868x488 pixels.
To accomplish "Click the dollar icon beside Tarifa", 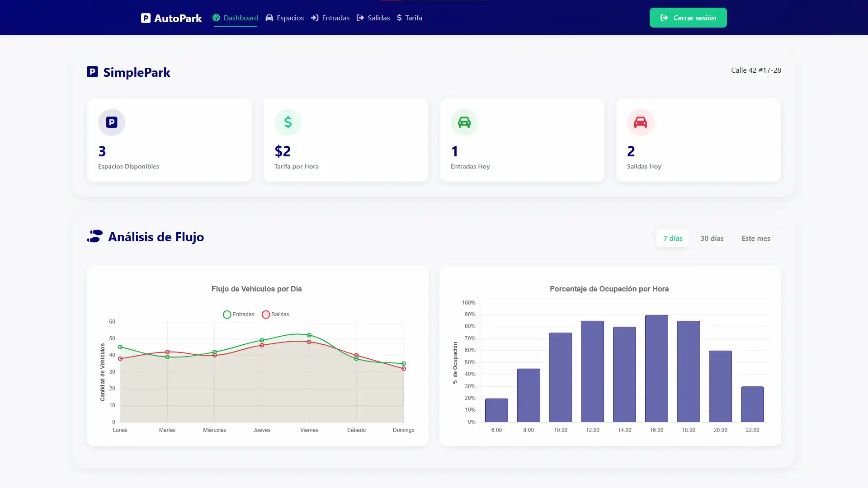I will click(399, 18).
